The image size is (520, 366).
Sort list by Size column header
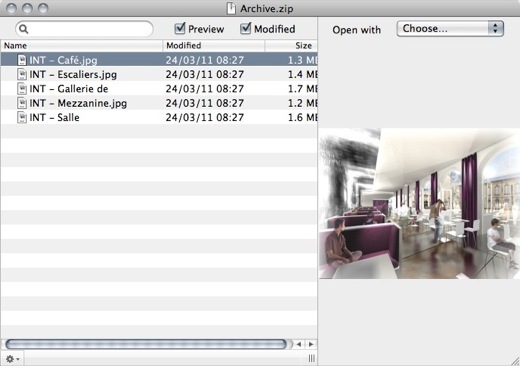(x=291, y=46)
